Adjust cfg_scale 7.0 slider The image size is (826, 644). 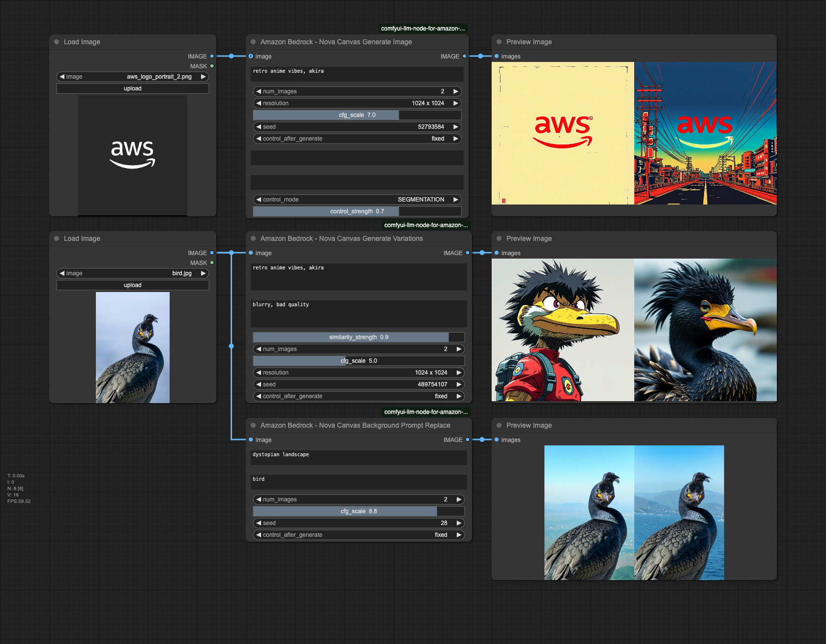click(x=357, y=115)
